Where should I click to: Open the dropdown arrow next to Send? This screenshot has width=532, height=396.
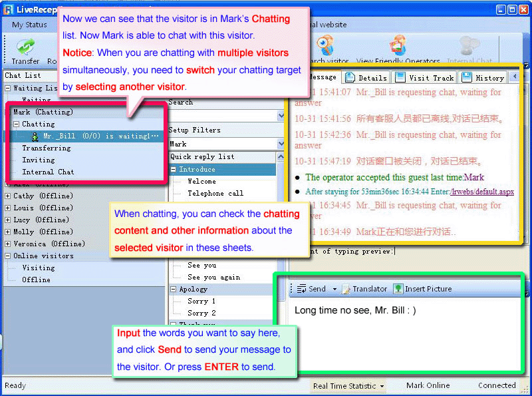point(335,290)
